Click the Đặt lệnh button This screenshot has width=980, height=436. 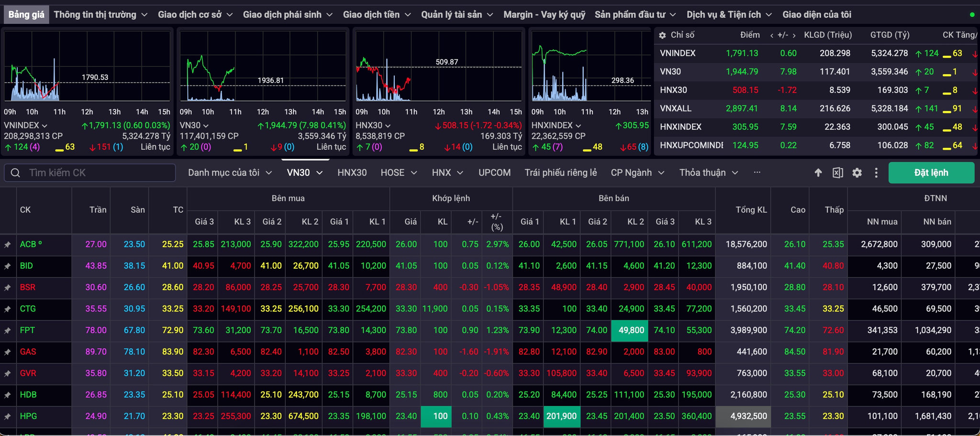click(x=931, y=173)
